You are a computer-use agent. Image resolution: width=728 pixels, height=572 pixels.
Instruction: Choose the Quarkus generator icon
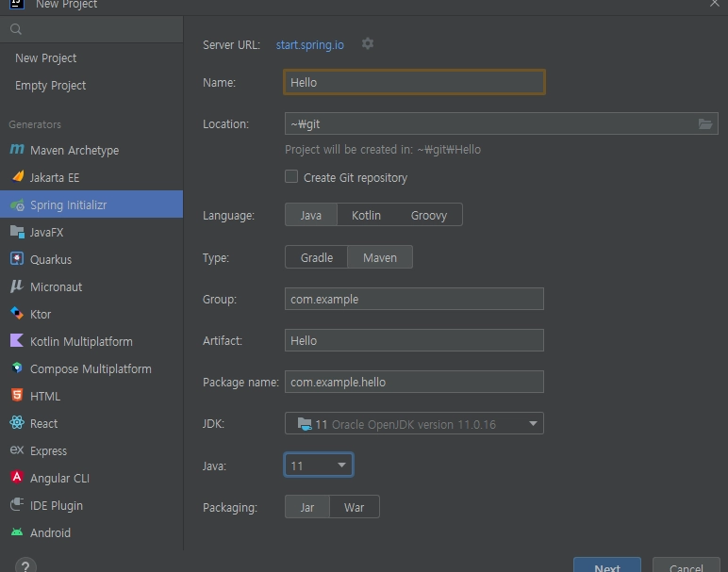(16, 259)
